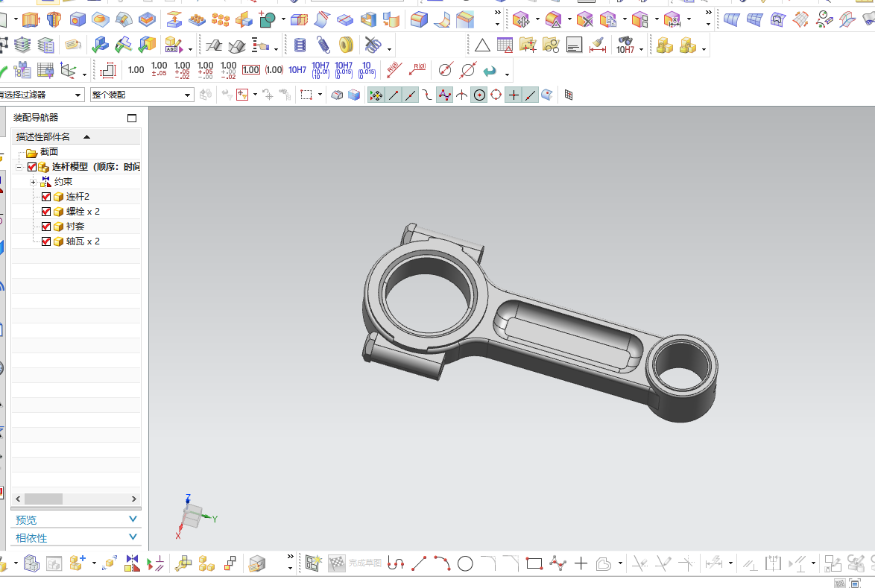875x588 pixels.
Task: Select the Delete Face icon
Action: pyautogui.click(x=584, y=20)
